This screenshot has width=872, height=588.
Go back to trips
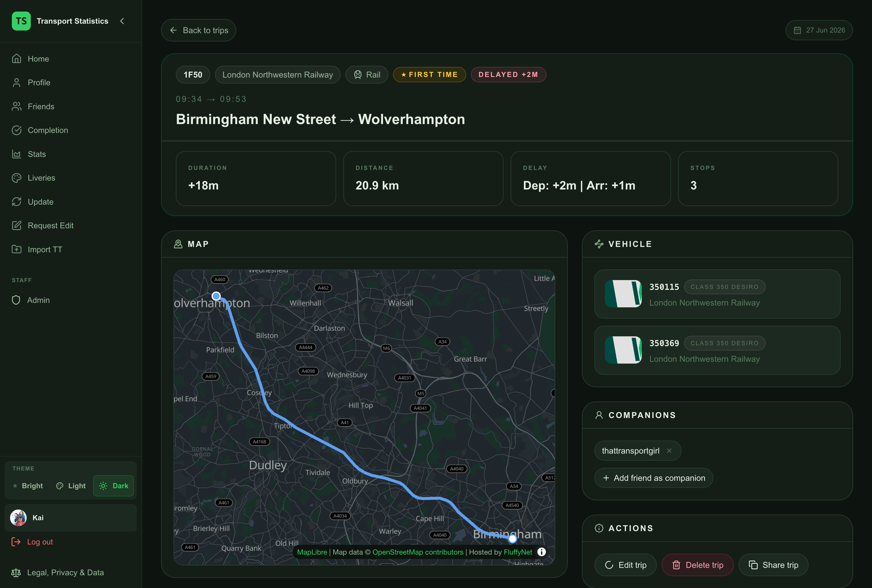[x=198, y=30]
